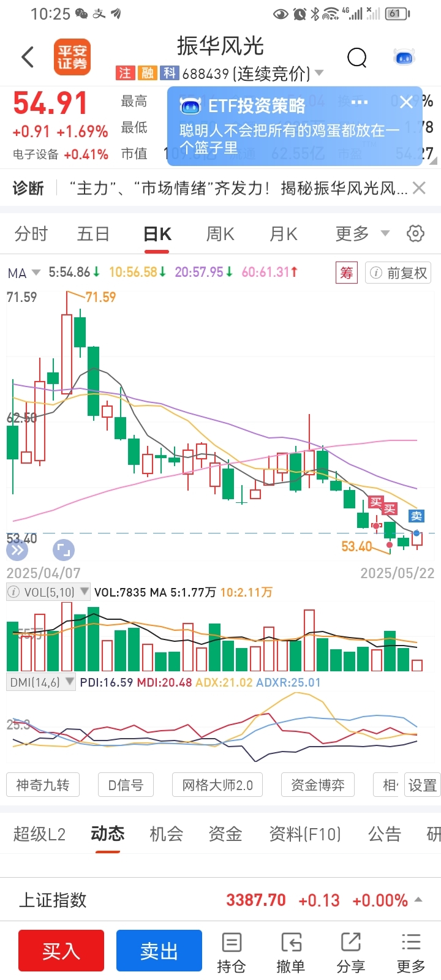Select the D信号 indicator button
This screenshot has width=441, height=980.
pyautogui.click(x=126, y=785)
